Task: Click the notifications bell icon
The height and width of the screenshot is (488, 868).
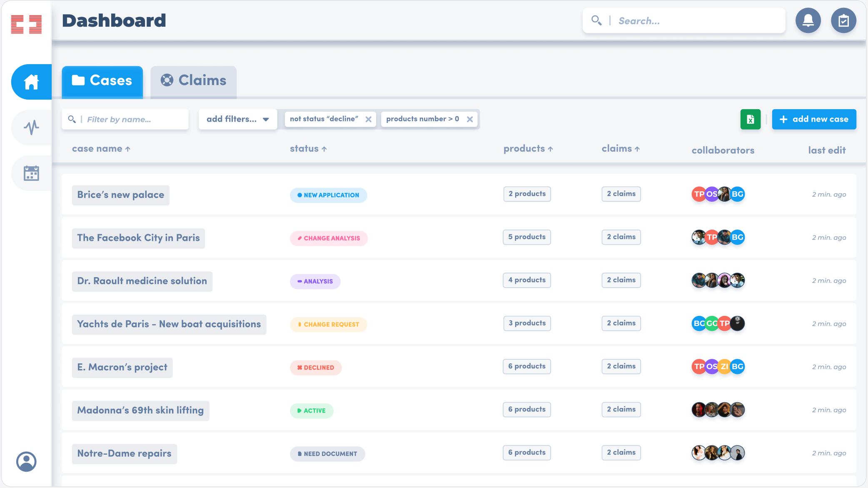Action: click(808, 20)
